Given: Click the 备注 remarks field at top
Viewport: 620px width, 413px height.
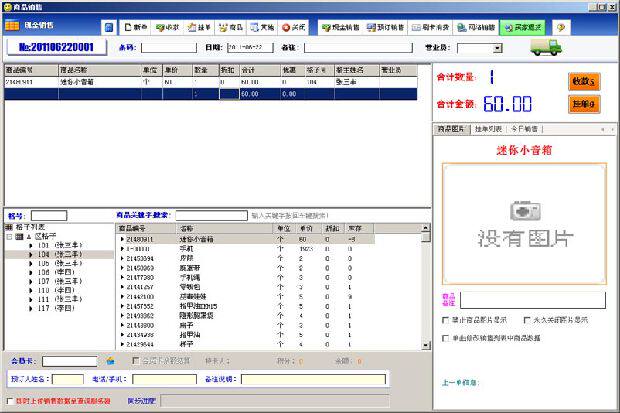Looking at the screenshot, I should (358, 48).
